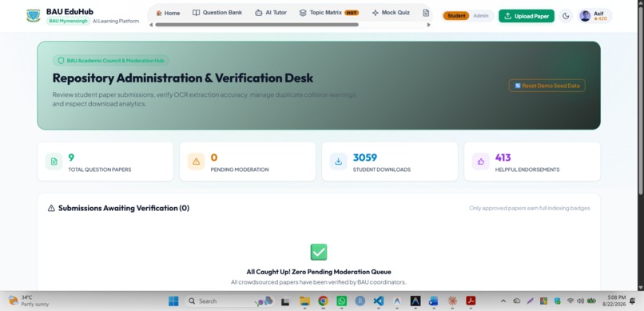This screenshot has height=311, width=644.
Task: Open Google Chrome from the taskbar
Action: click(324, 301)
